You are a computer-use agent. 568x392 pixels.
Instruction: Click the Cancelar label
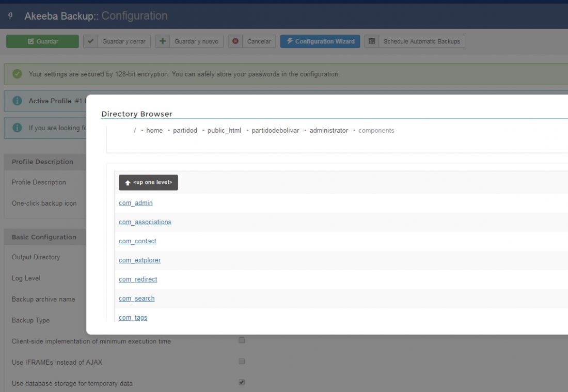259,41
